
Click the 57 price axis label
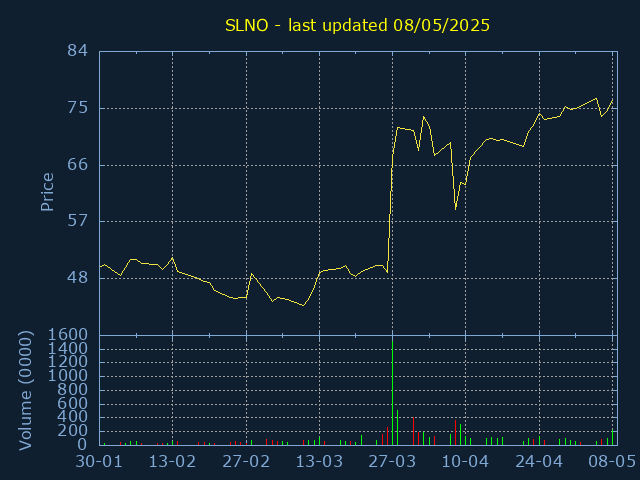(x=78, y=221)
